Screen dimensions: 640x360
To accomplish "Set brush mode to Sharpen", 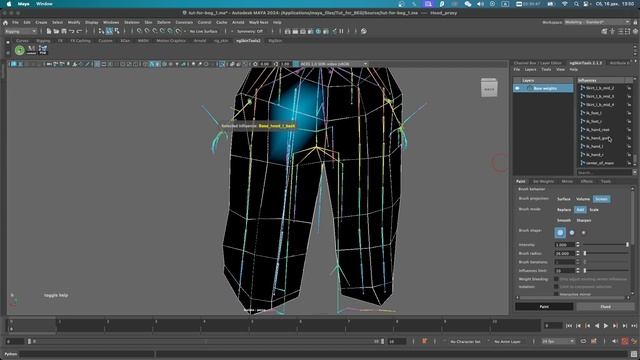I will (x=584, y=220).
